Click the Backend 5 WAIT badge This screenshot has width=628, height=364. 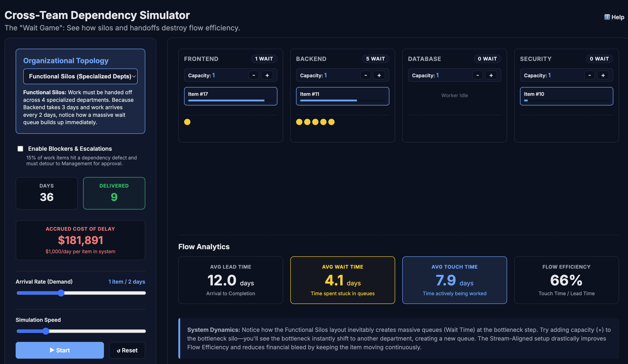pos(375,59)
